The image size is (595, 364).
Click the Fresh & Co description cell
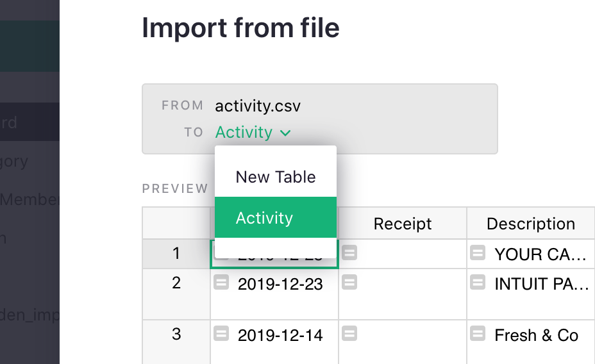pos(537,335)
